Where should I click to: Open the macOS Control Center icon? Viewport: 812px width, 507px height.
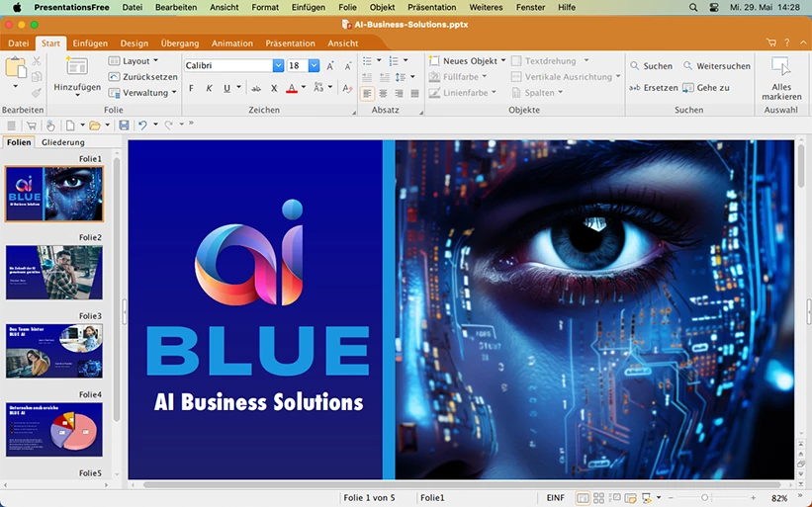click(x=714, y=7)
